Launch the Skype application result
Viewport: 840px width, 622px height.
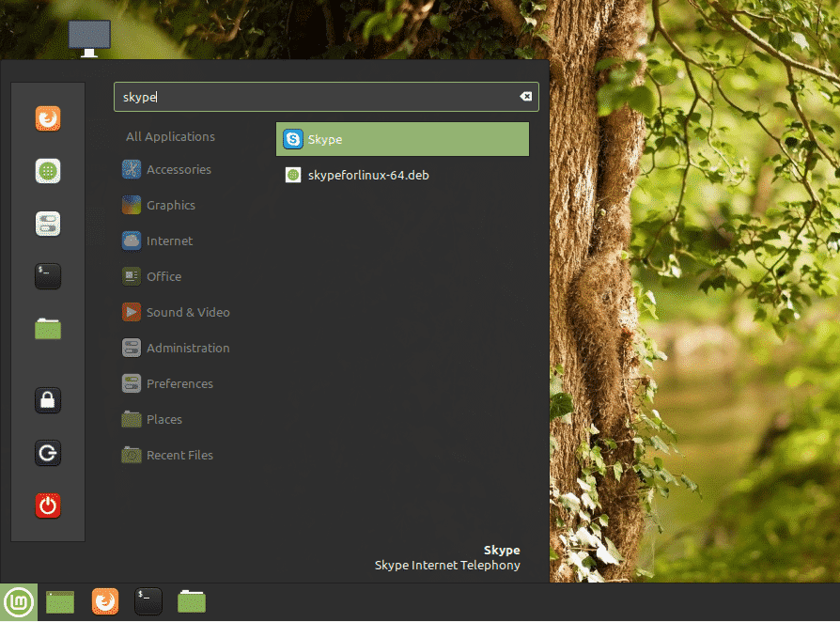coord(402,139)
